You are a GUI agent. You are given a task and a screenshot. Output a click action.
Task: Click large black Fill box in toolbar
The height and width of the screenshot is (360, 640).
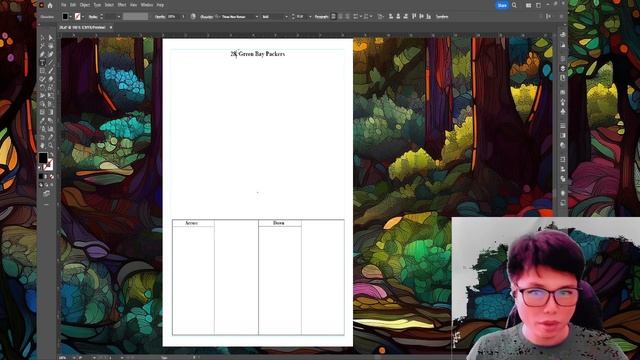click(43, 158)
